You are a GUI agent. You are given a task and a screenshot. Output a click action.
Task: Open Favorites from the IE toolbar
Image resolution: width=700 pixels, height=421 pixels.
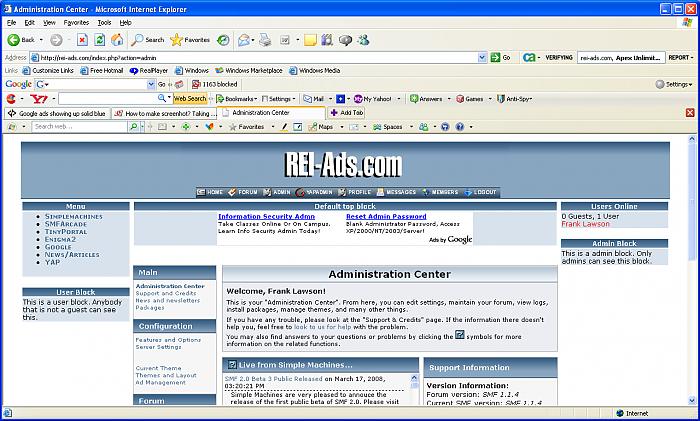pyautogui.click(x=190, y=40)
